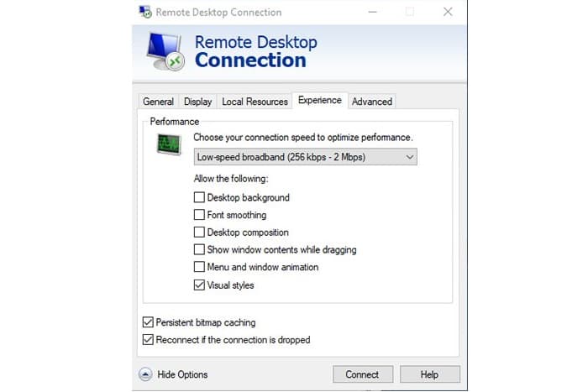The height and width of the screenshot is (392, 588).
Task: Uncheck Visual styles
Action: point(199,285)
